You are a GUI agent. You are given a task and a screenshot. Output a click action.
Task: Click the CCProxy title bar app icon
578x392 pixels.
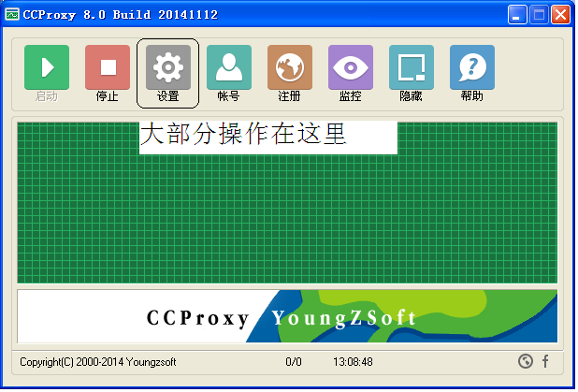12,15
